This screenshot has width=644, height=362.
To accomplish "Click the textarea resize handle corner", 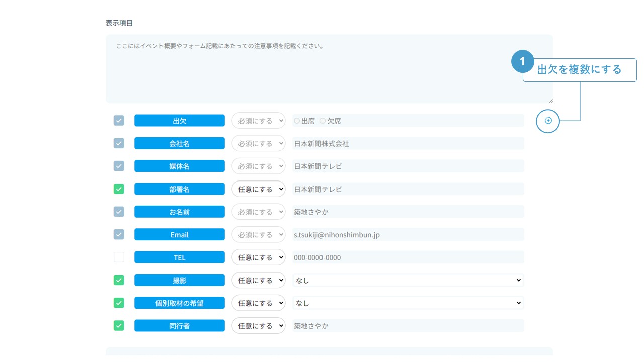I will coord(550,101).
